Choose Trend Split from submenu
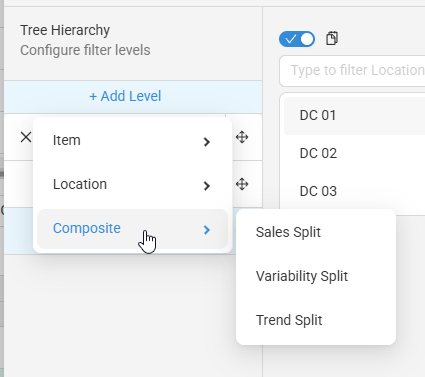 (x=316, y=320)
